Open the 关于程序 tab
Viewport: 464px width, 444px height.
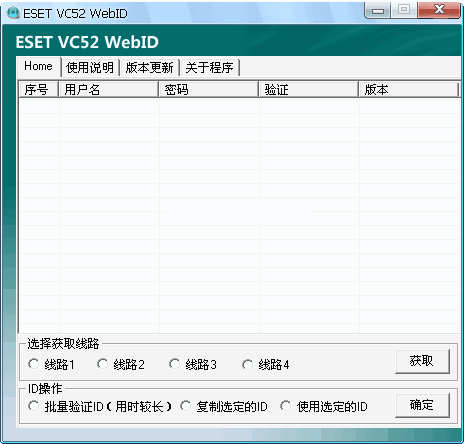point(209,68)
